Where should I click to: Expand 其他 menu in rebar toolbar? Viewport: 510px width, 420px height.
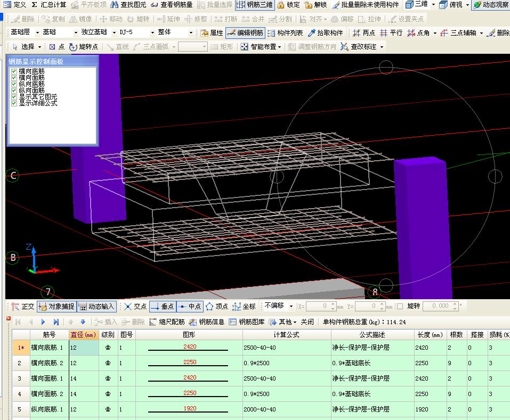(x=282, y=322)
